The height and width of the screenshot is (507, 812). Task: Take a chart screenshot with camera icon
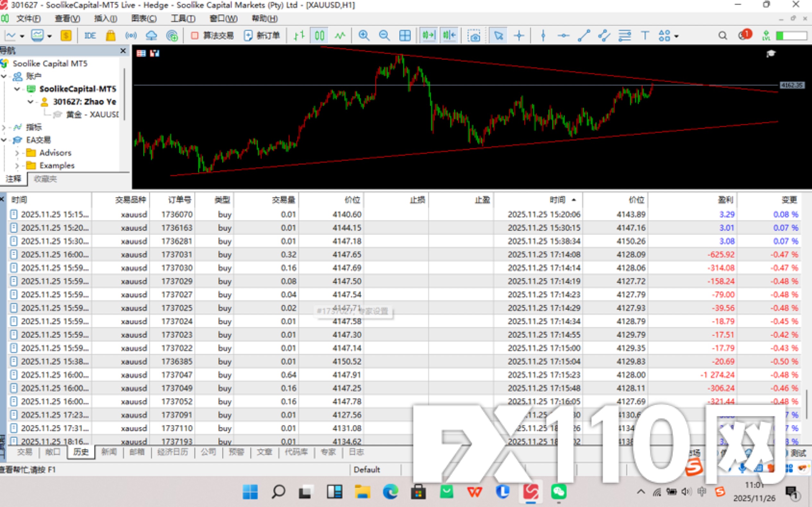coord(474,36)
